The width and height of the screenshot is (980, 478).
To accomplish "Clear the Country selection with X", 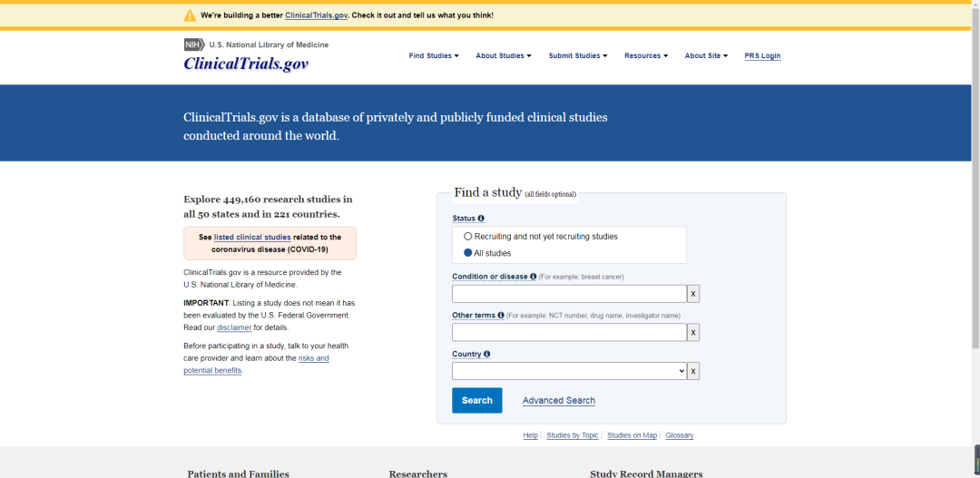I will [x=693, y=371].
